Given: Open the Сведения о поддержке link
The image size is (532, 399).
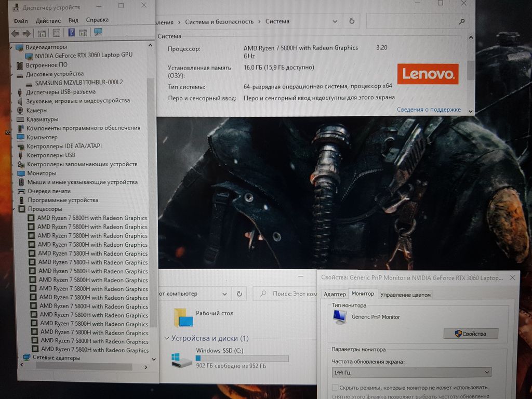Looking at the screenshot, I should click(429, 110).
